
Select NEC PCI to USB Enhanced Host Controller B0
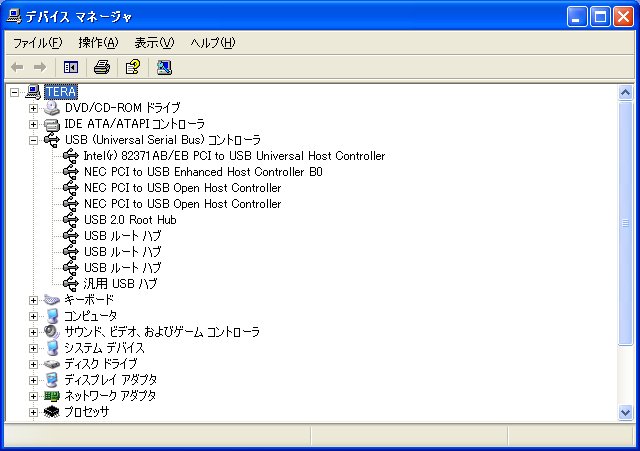coord(203,172)
